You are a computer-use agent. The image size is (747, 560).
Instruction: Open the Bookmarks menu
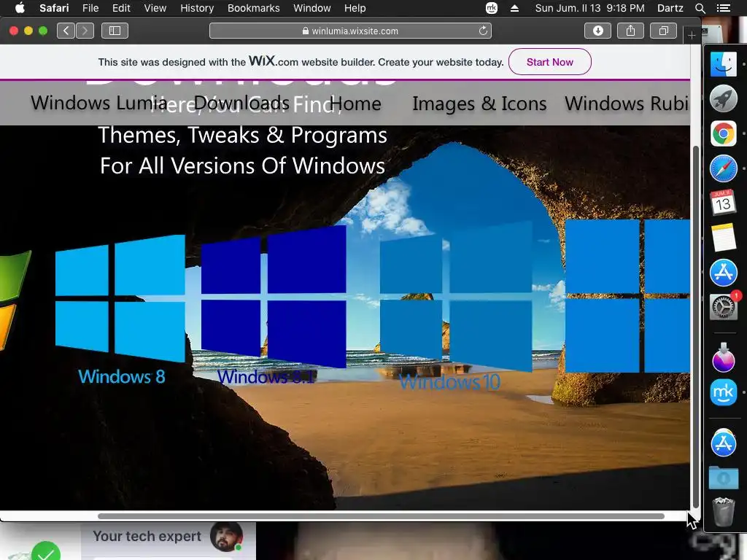click(x=253, y=8)
